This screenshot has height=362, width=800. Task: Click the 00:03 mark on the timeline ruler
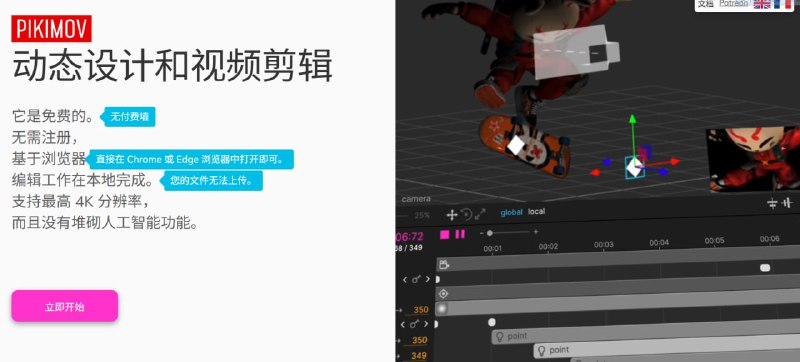[604, 244]
